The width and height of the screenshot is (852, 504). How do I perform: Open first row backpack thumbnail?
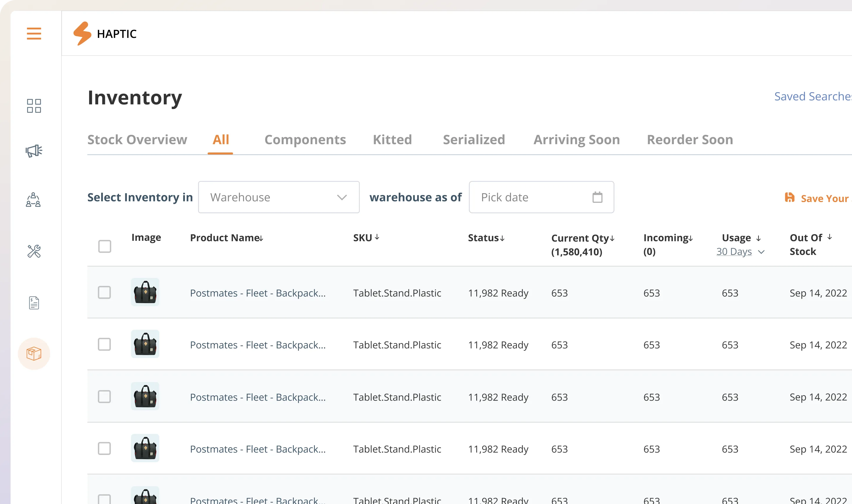click(x=145, y=292)
